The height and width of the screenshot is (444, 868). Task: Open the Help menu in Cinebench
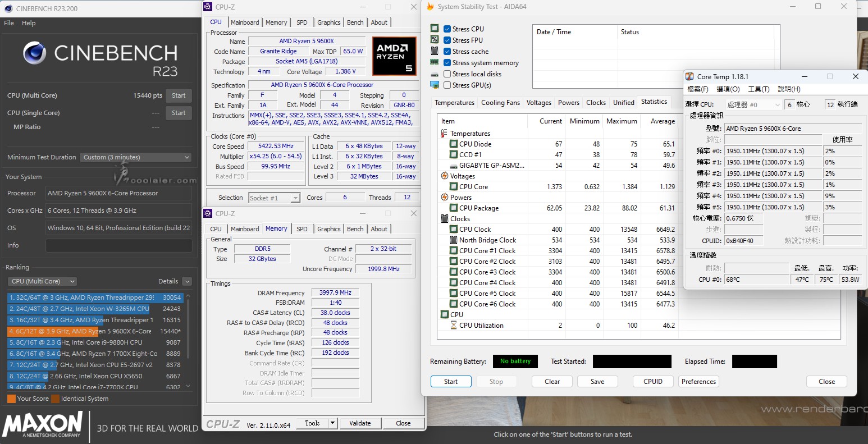click(x=29, y=23)
